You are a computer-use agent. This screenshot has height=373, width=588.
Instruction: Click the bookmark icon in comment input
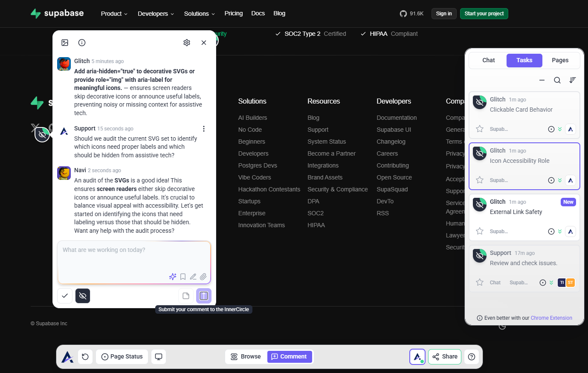point(183,277)
